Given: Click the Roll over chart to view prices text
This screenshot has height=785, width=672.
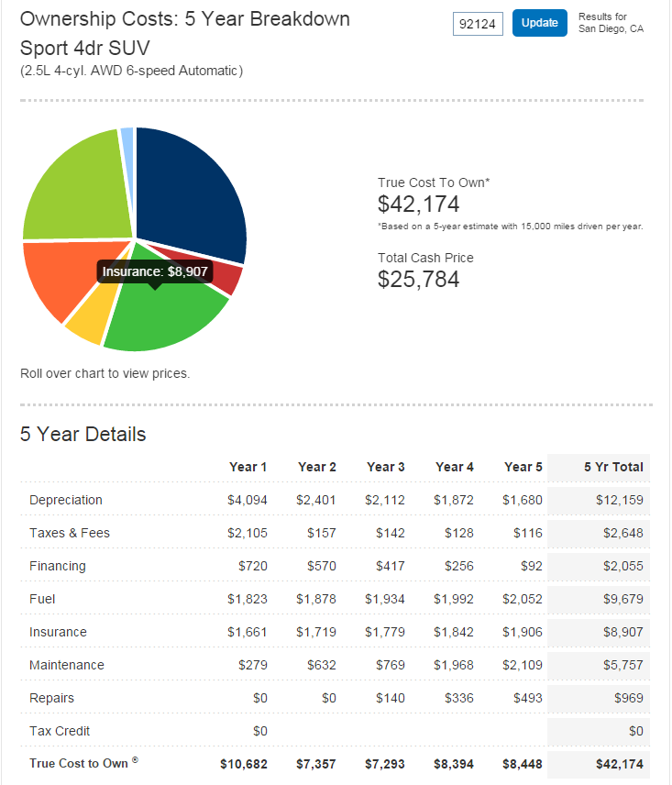Looking at the screenshot, I should [x=105, y=373].
